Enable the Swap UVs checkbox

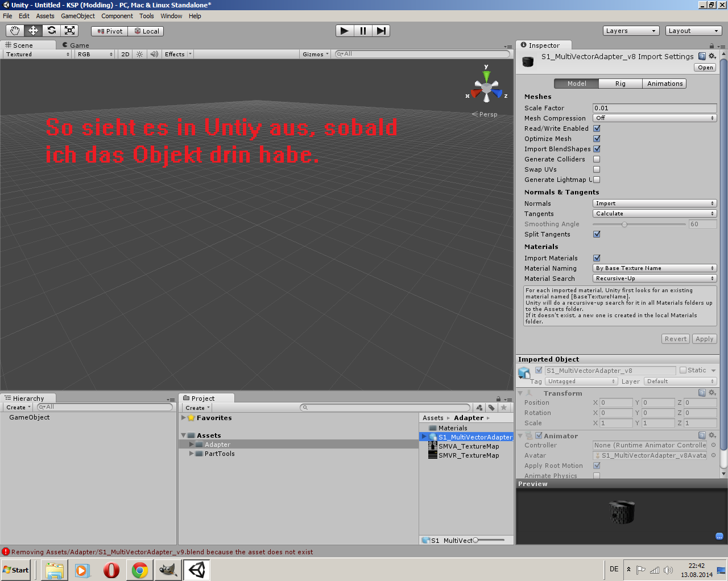pyautogui.click(x=597, y=169)
